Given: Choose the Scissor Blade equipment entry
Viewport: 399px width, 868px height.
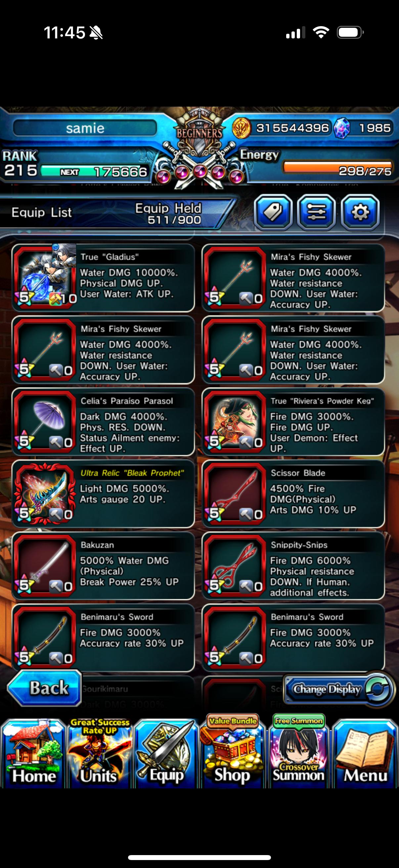Looking at the screenshot, I should click(293, 493).
